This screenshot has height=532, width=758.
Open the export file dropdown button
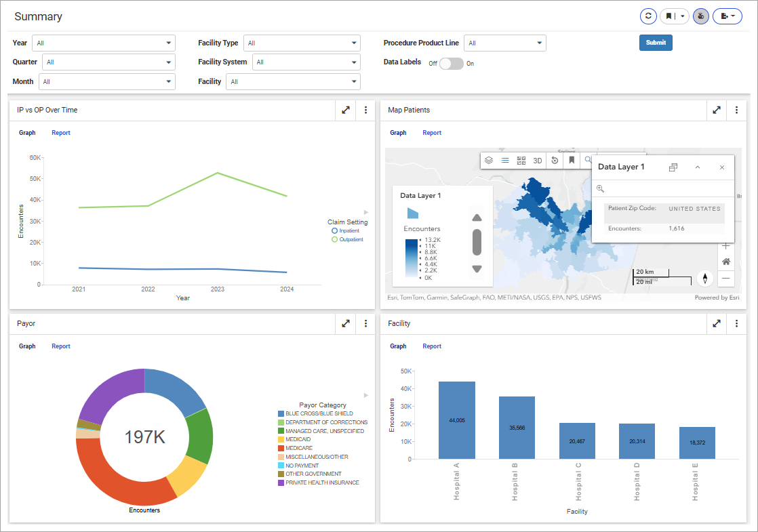(x=727, y=16)
